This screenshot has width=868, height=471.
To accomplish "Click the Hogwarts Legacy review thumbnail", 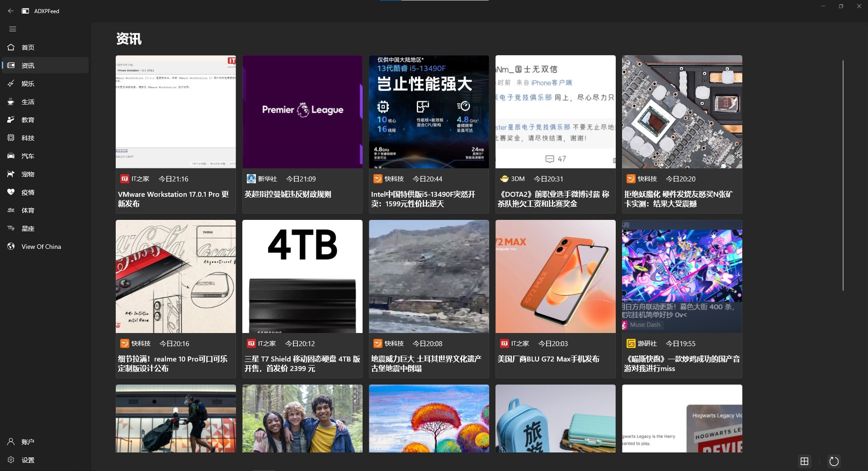I will tap(682, 419).
